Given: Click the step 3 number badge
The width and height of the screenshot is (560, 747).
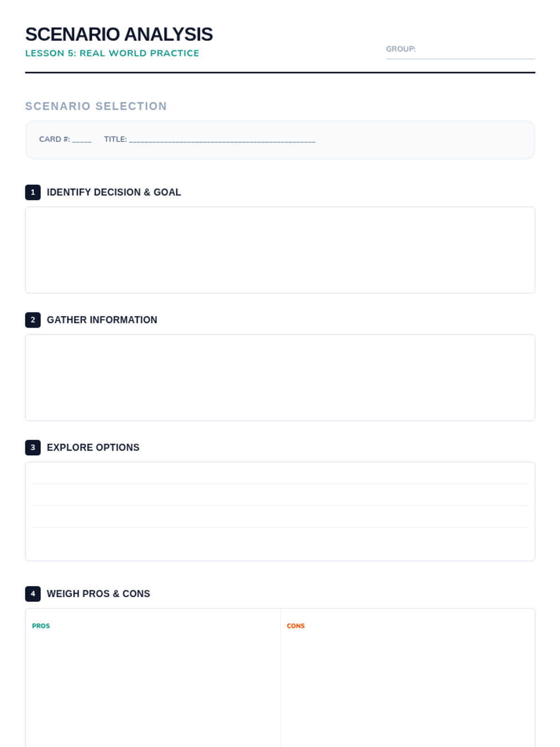Looking at the screenshot, I should click(33, 447).
